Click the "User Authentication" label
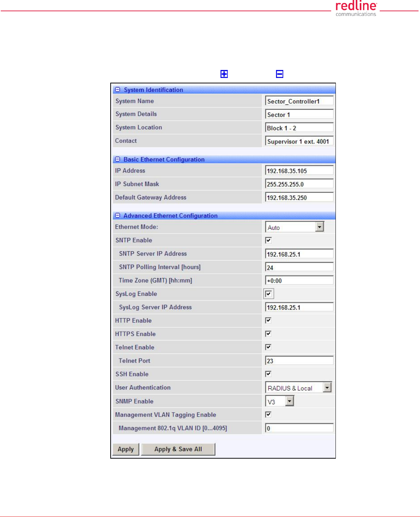This screenshot has height=517, width=420. [143, 388]
